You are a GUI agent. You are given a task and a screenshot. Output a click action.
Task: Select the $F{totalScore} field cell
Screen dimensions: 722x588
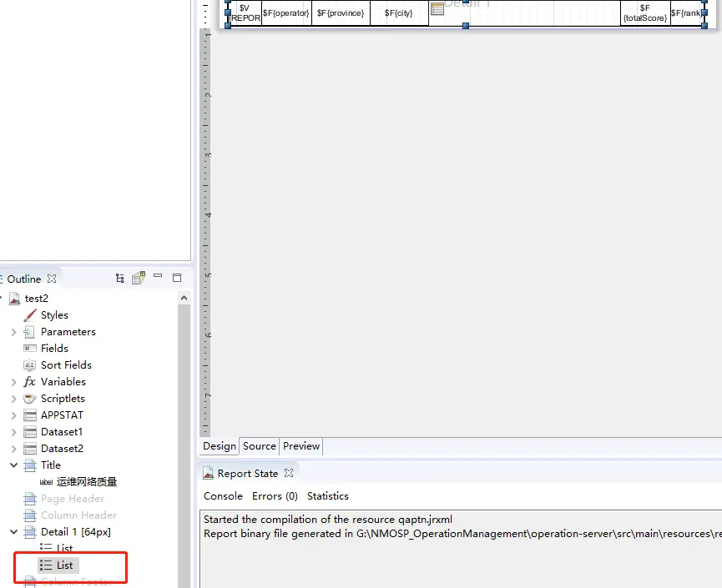tap(645, 13)
